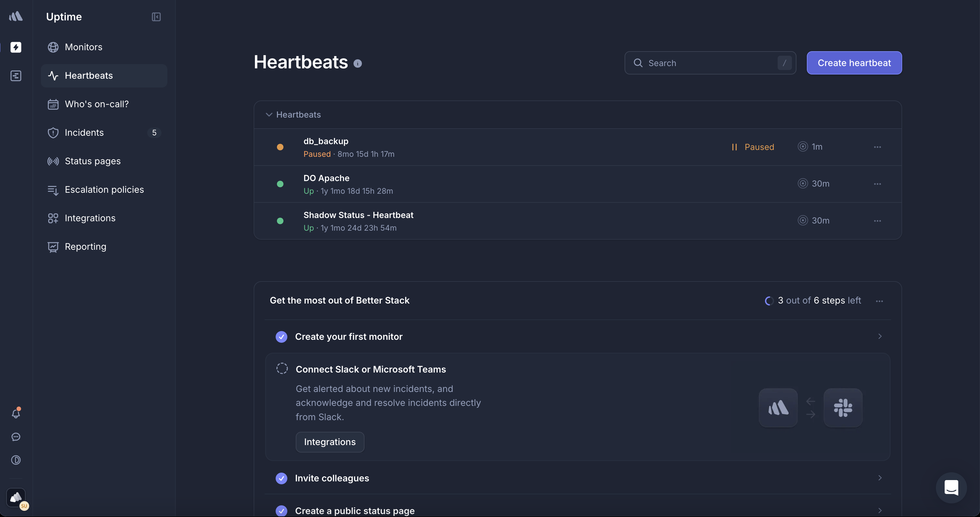Mark Connect Slack or Microsoft Teams step complete

282,368
